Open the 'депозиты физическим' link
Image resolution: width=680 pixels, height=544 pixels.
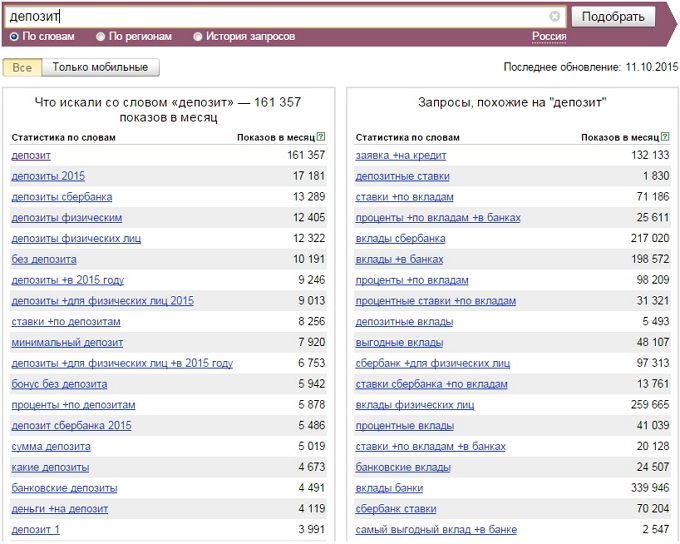[x=67, y=218]
